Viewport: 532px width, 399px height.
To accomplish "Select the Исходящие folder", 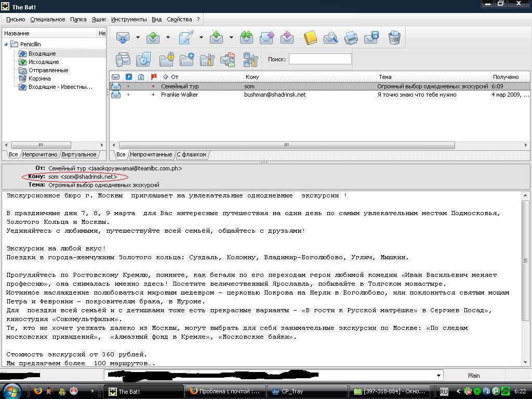I will 44,62.
